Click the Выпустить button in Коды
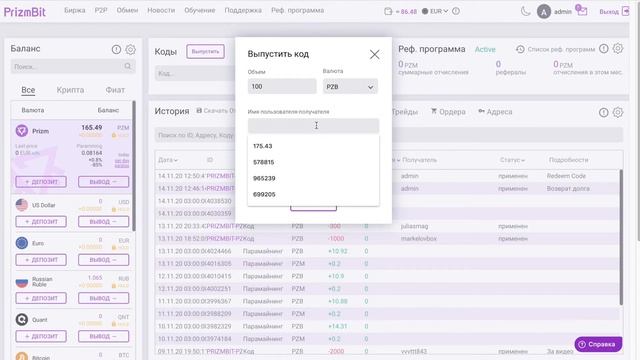 (205, 51)
